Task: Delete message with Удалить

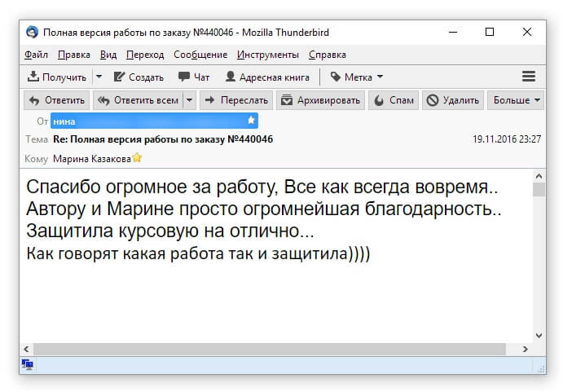Action: click(x=453, y=100)
